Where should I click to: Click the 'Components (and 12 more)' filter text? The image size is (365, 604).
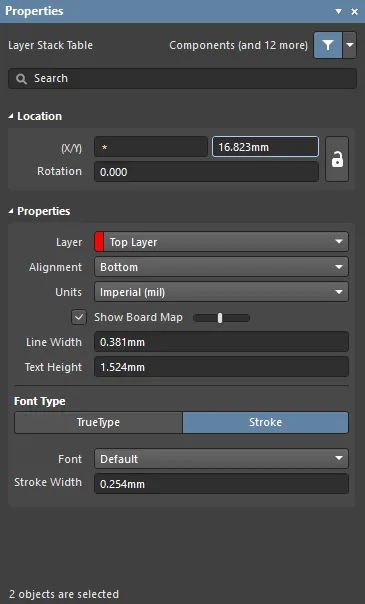[238, 45]
